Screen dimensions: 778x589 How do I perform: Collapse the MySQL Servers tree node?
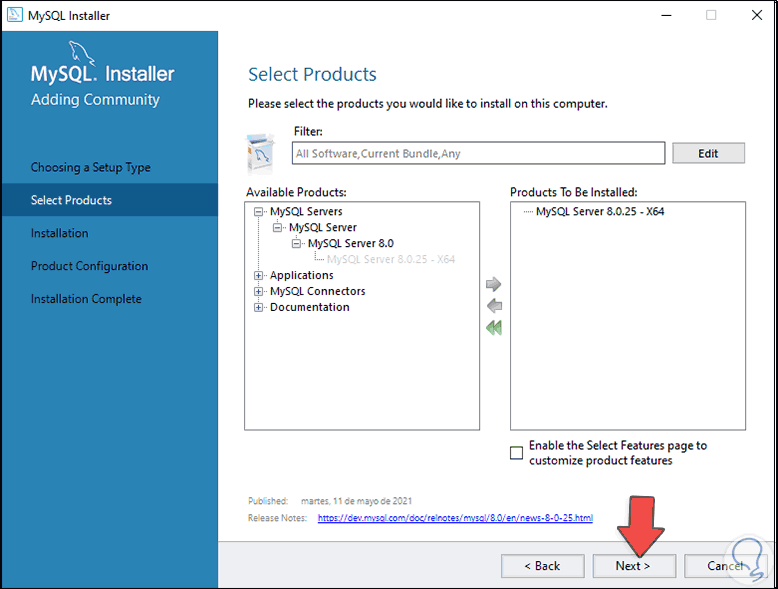[258, 212]
